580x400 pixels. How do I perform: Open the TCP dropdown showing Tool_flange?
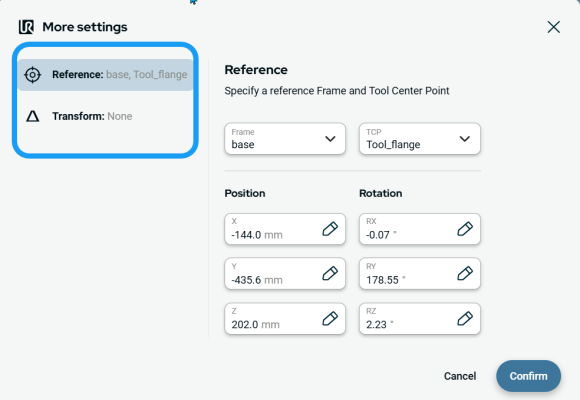click(420, 139)
